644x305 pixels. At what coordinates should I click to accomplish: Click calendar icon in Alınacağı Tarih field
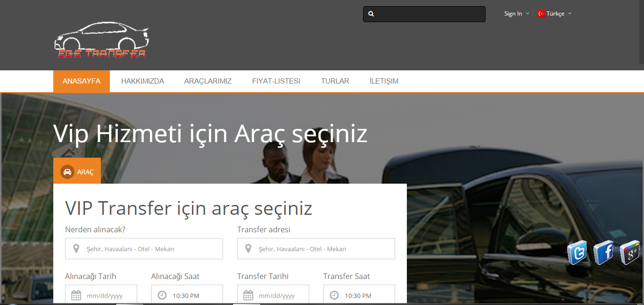76,296
